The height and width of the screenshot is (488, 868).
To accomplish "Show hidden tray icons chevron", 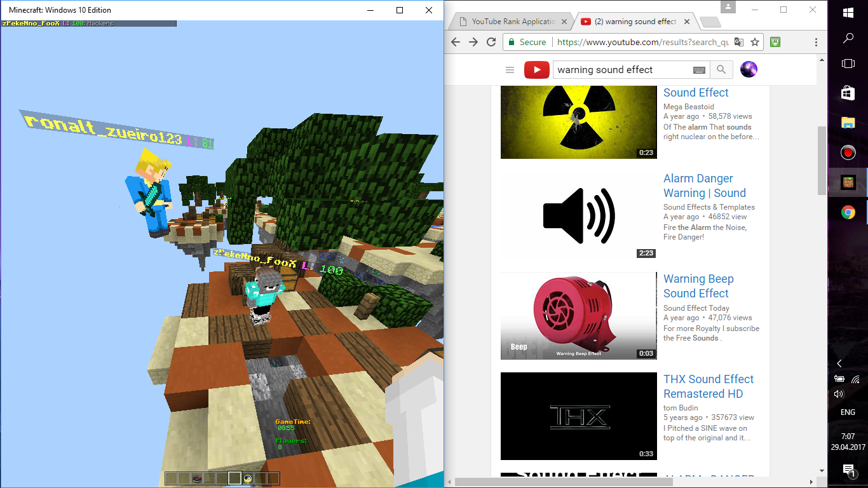I will click(839, 363).
